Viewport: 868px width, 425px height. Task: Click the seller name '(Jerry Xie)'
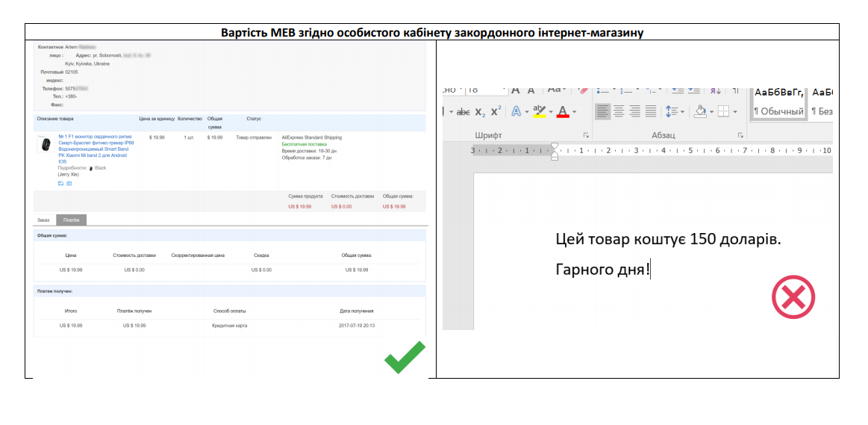tap(69, 174)
